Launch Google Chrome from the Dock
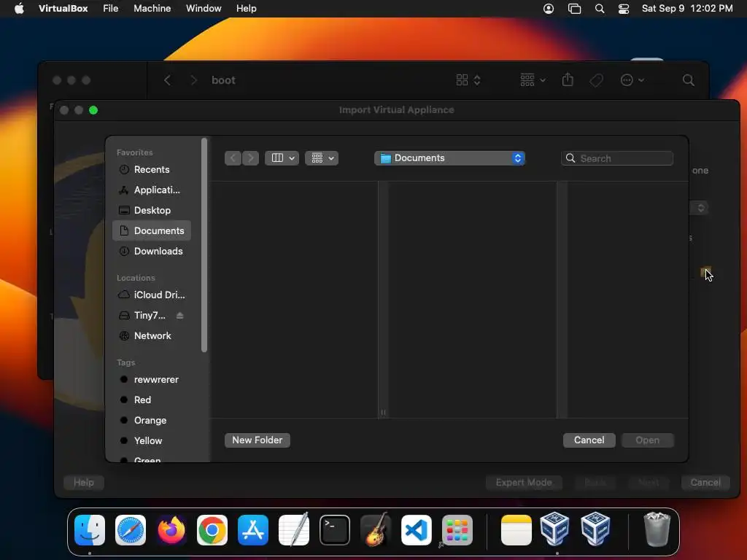 (212, 529)
